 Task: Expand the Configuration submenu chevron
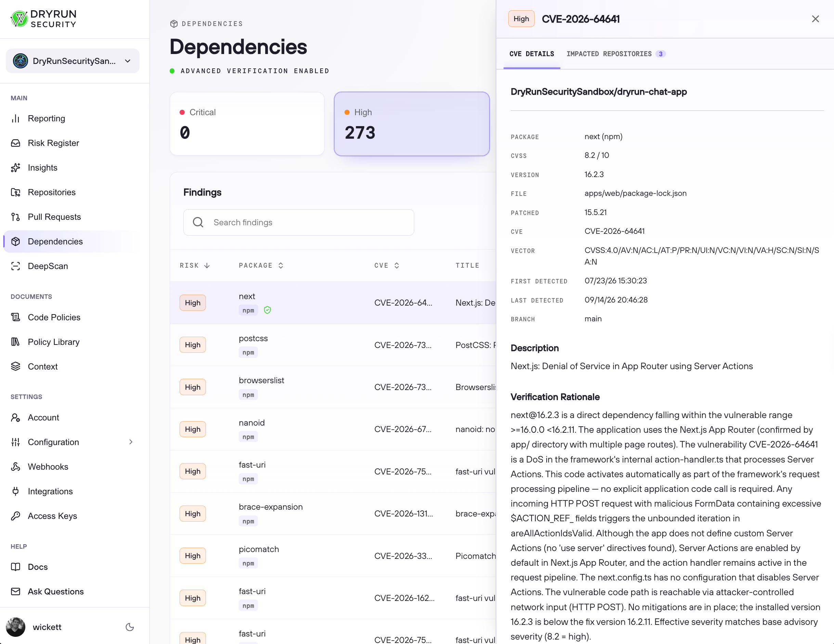[x=131, y=442]
